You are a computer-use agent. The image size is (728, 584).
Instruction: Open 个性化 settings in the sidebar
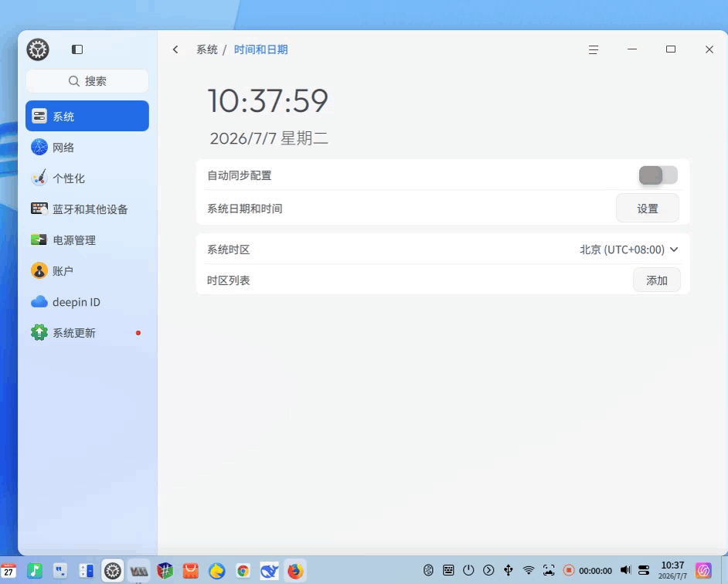tap(87, 178)
